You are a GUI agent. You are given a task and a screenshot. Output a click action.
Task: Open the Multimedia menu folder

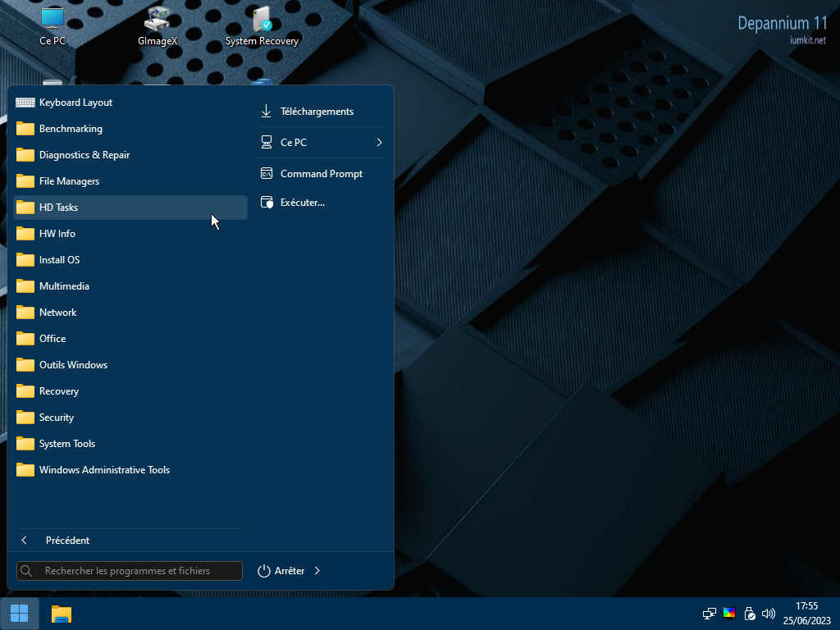click(130, 286)
